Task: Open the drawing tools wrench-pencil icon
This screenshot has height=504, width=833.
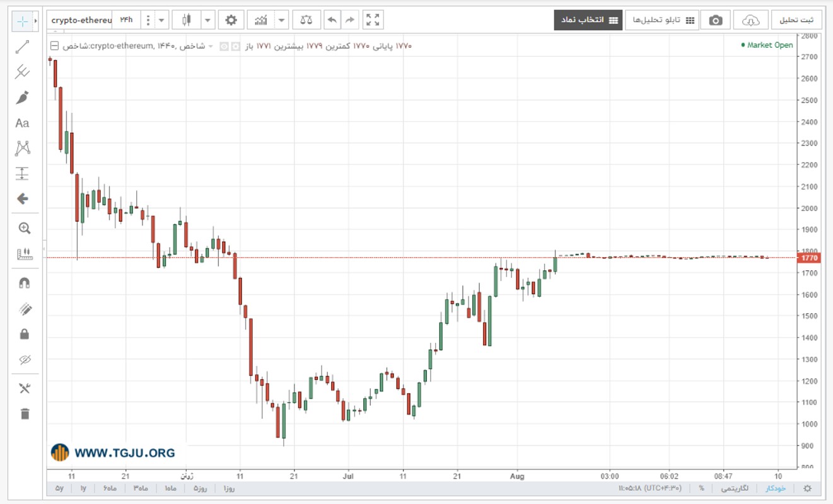Action: click(x=24, y=388)
